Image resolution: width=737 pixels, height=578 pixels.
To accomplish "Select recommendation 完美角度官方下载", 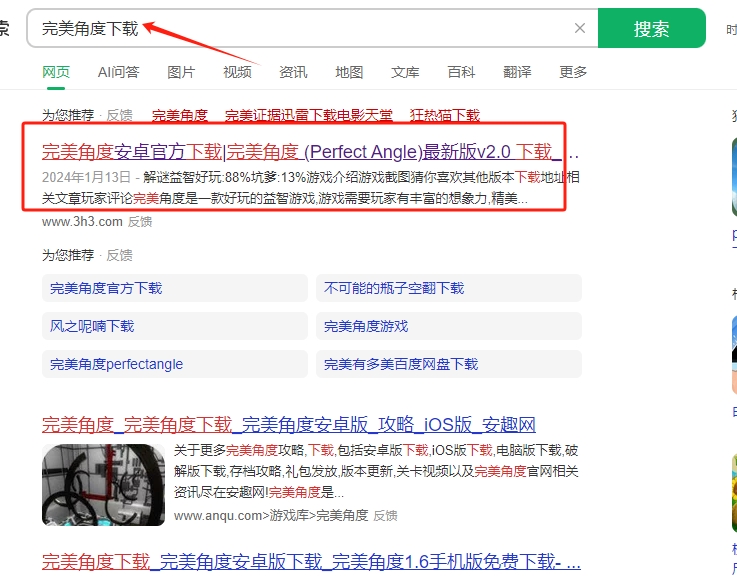I will pos(175,288).
